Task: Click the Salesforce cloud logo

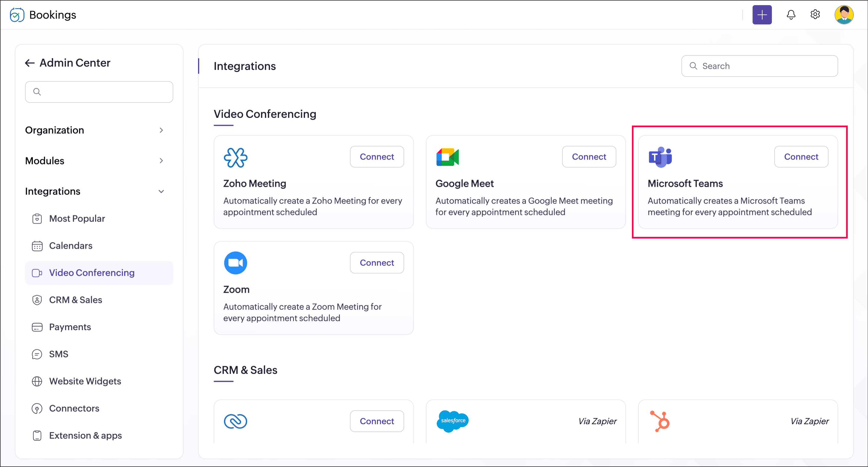Action: pyautogui.click(x=452, y=421)
